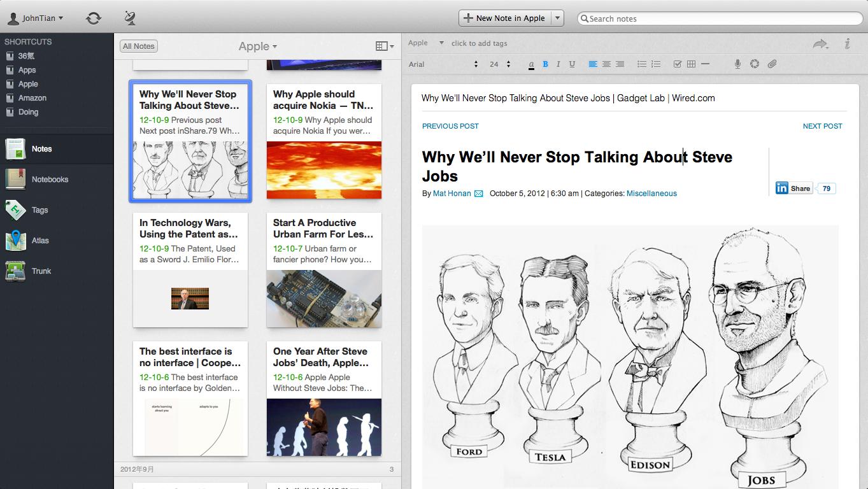Open the 36氪 shortcut
This screenshot has width=868, height=489.
coord(27,56)
